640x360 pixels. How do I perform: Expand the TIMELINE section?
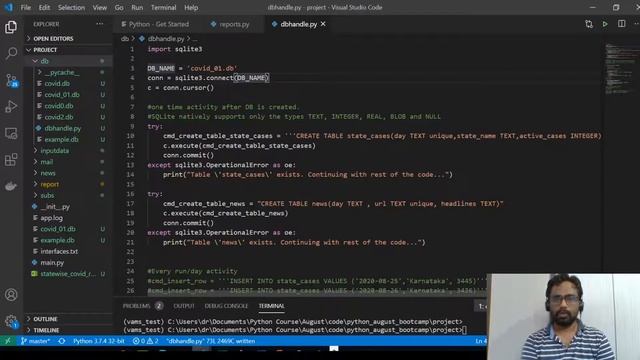[x=46, y=330]
